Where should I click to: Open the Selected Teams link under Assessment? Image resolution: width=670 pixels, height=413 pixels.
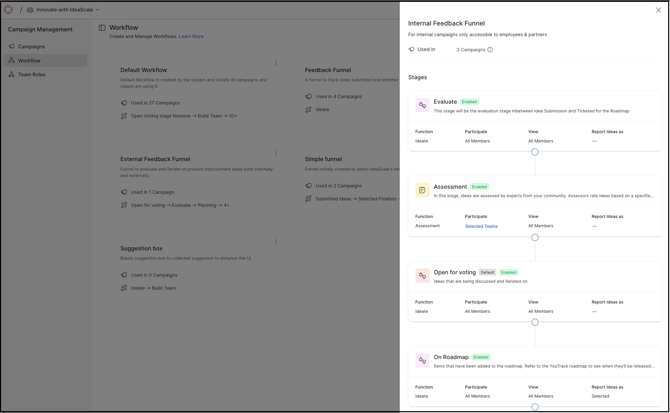[x=481, y=226]
